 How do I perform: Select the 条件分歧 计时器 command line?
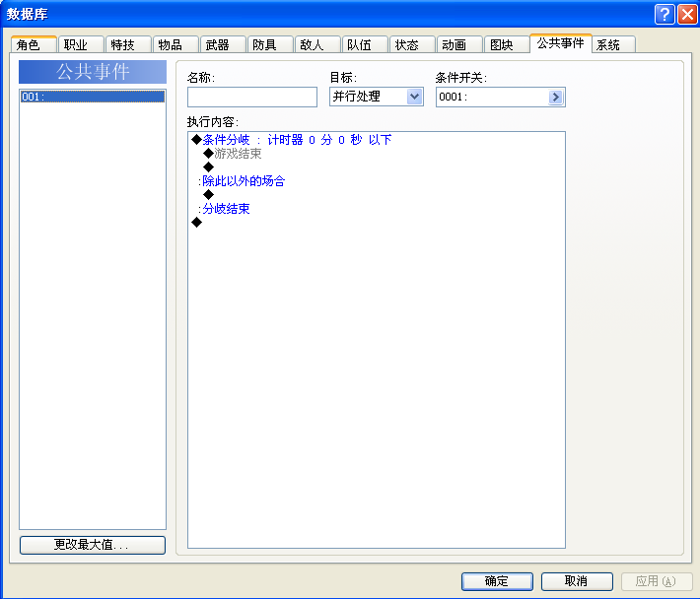click(377, 140)
